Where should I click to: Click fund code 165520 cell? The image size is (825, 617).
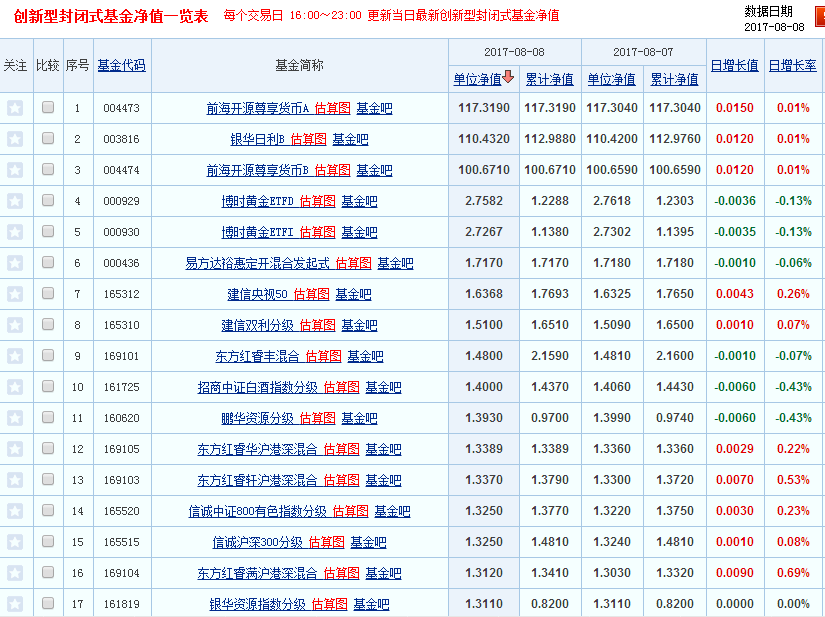point(122,511)
